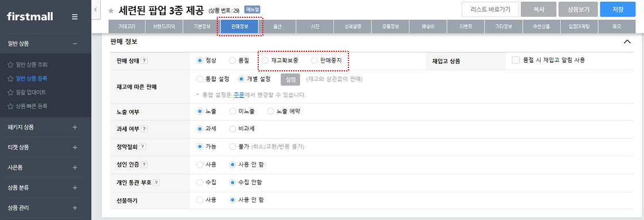Switch to the 카테고리 tab

[126, 26]
